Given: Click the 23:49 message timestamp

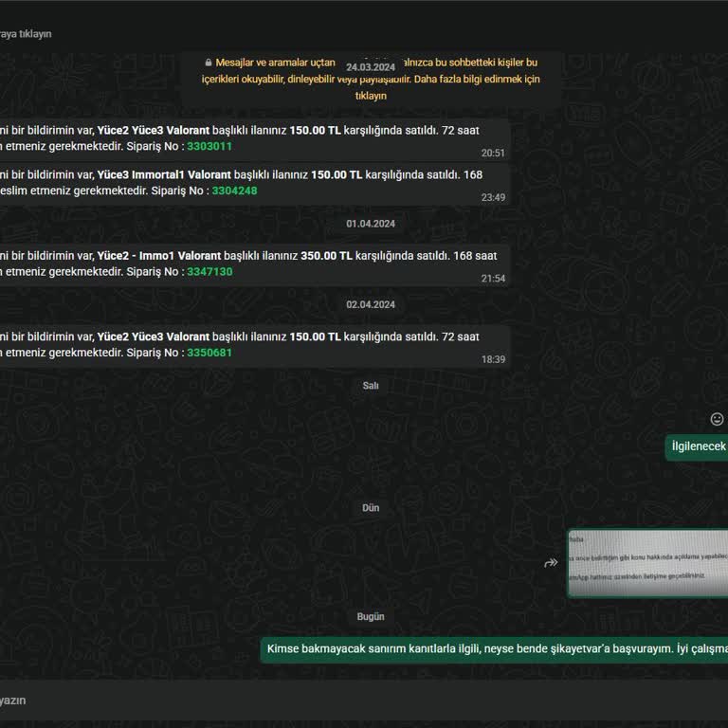Looking at the screenshot, I should point(493,198).
